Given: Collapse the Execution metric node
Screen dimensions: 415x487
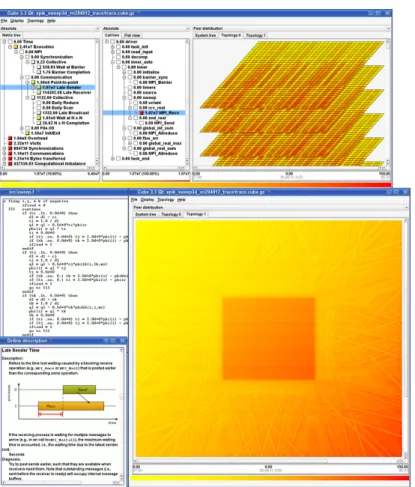Looking at the screenshot, I should coord(10,47).
